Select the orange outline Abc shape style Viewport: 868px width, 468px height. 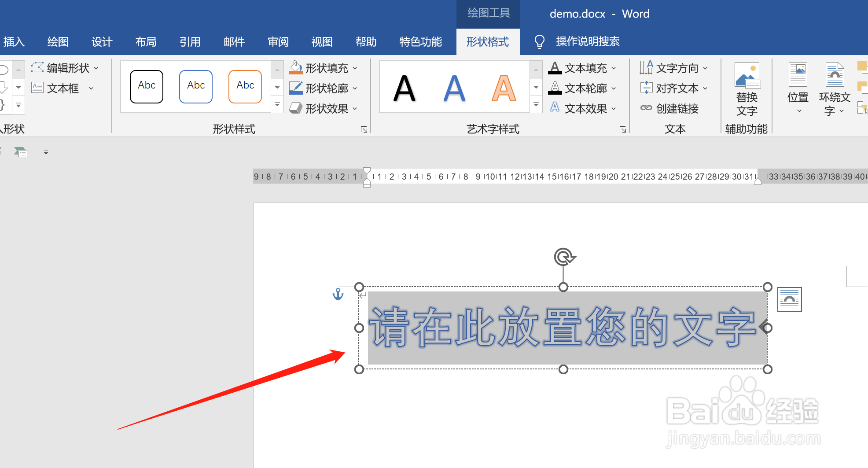tap(245, 86)
